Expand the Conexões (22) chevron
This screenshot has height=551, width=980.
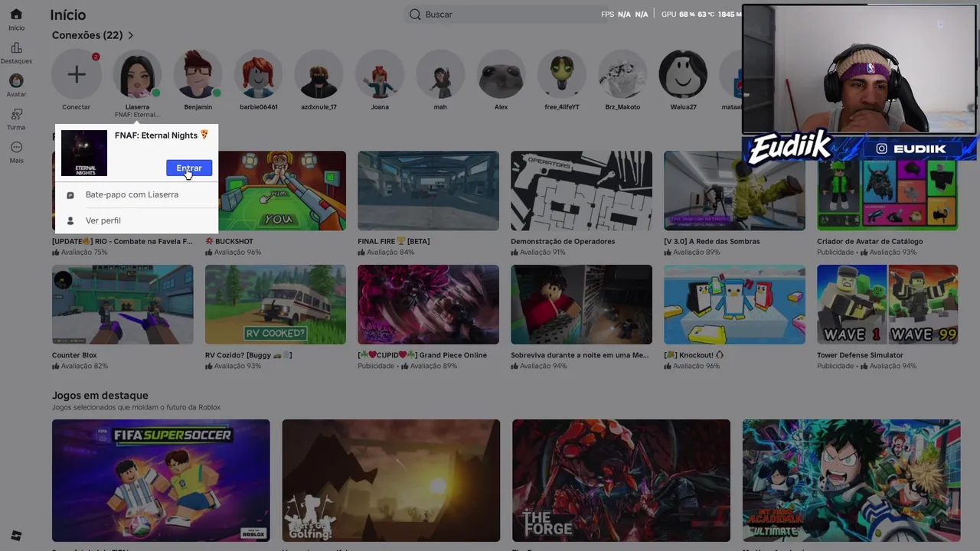pos(131,35)
